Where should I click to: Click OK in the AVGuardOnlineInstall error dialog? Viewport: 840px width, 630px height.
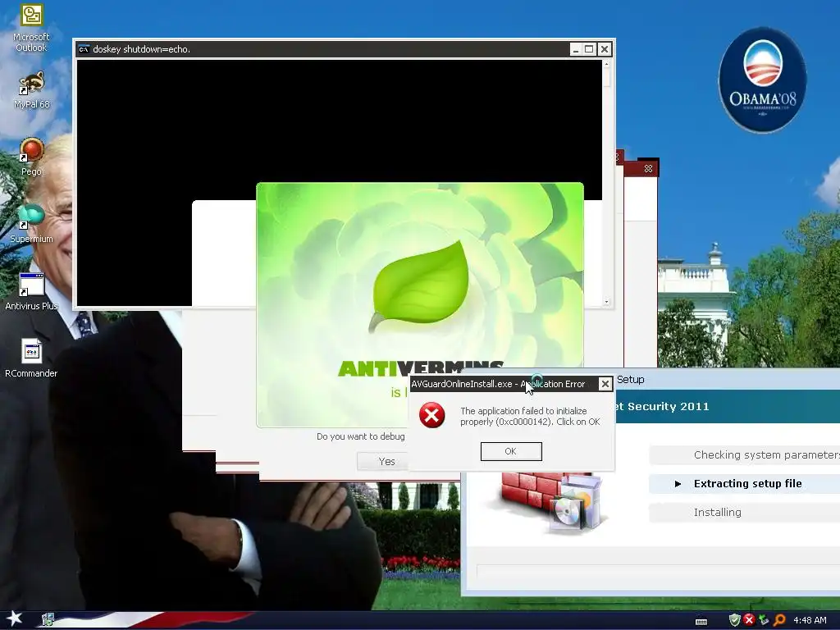[x=511, y=451]
